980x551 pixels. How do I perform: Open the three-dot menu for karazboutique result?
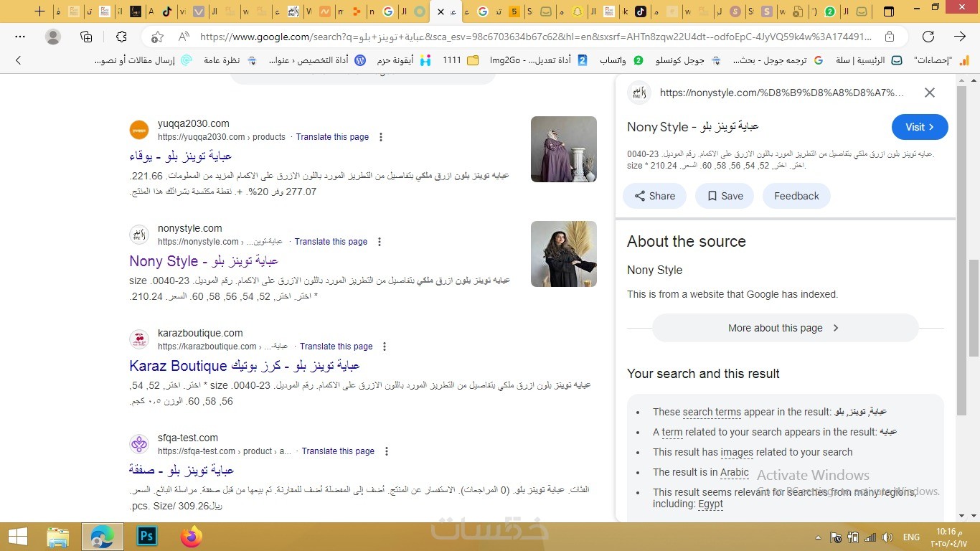[385, 347]
